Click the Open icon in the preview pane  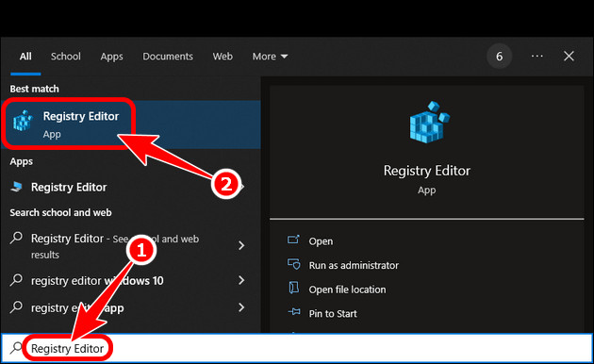pos(293,240)
